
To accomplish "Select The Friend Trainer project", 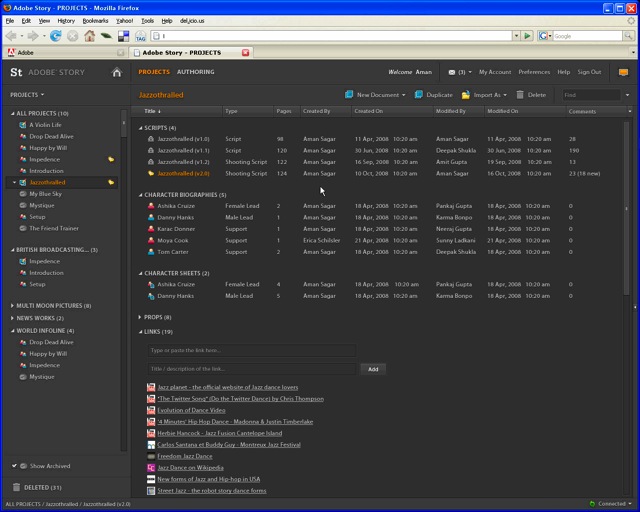I will [x=54, y=228].
